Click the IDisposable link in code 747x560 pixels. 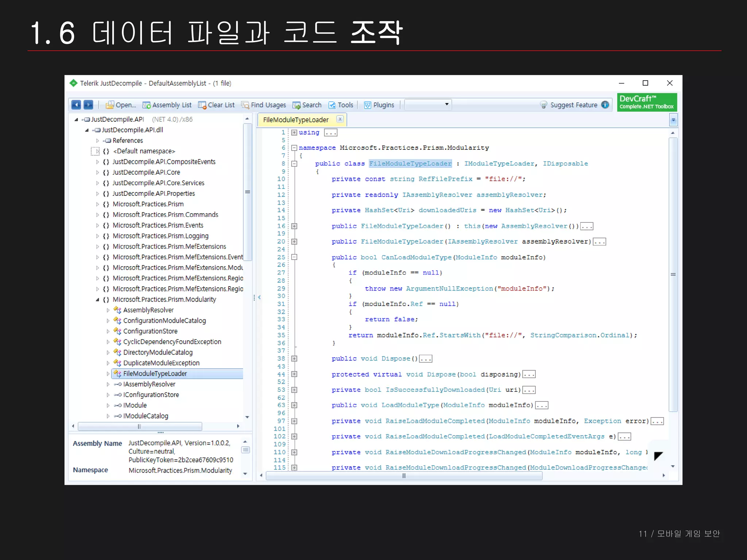point(565,164)
